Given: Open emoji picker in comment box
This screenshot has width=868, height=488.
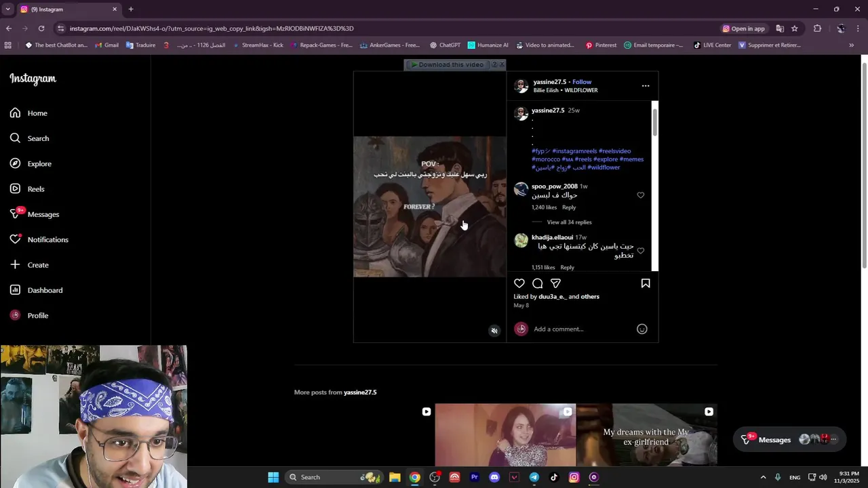Looking at the screenshot, I should pyautogui.click(x=642, y=329).
